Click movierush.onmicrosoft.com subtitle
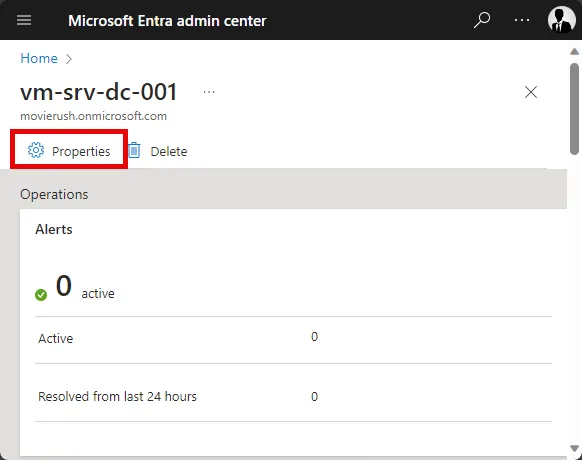Screen dimensions: 582x460 (x=94, y=116)
